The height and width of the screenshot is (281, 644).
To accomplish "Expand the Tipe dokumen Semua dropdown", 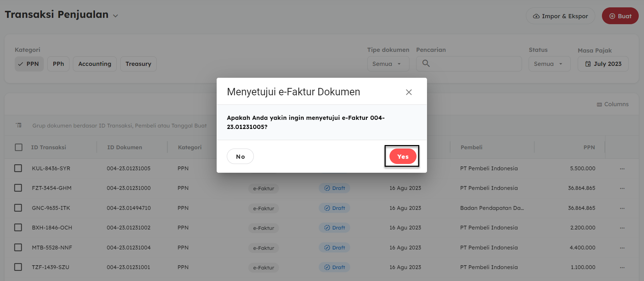I will pyautogui.click(x=388, y=64).
